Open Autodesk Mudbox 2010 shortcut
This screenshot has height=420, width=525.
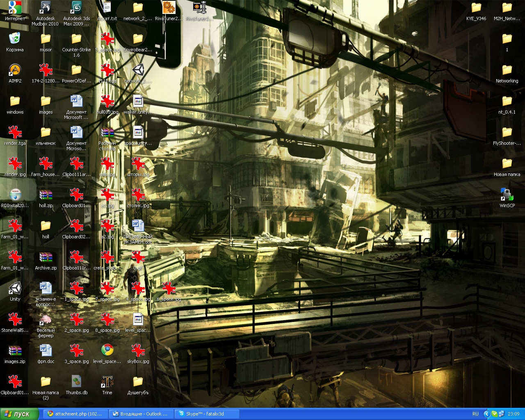(46, 9)
